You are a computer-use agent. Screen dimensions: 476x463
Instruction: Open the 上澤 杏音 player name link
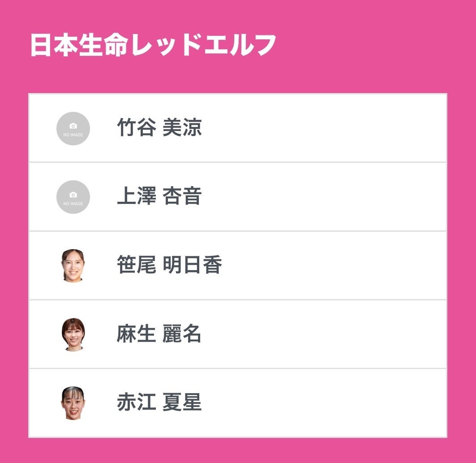(x=159, y=197)
